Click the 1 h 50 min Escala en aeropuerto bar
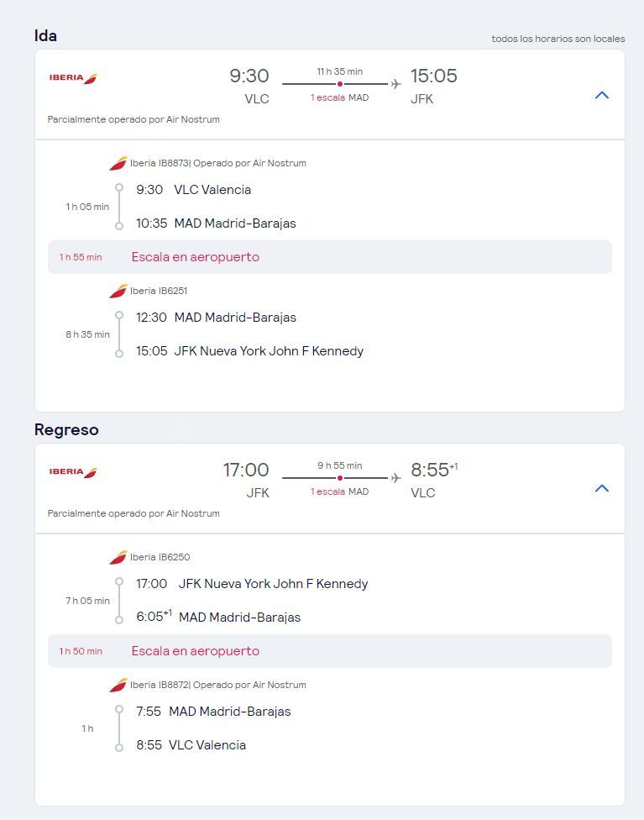This screenshot has height=820, width=644. click(x=330, y=651)
